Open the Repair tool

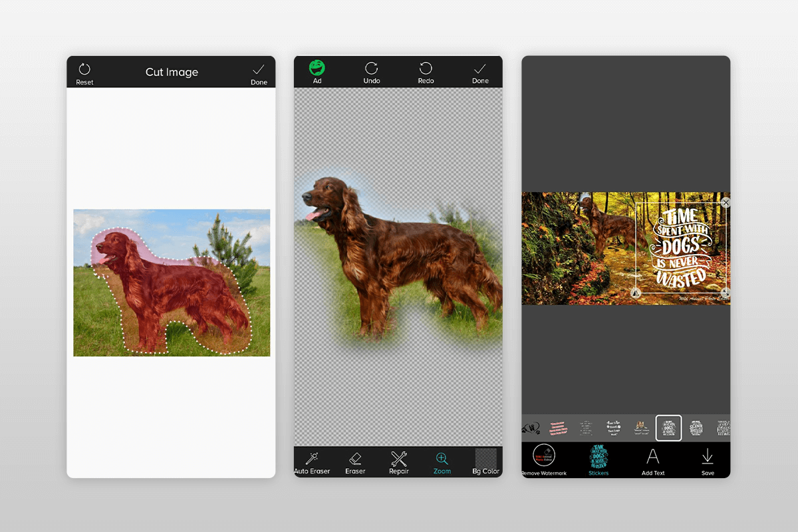pos(398,462)
